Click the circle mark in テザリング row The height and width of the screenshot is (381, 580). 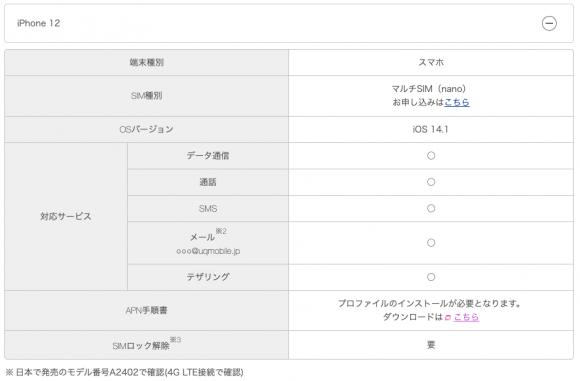431,277
